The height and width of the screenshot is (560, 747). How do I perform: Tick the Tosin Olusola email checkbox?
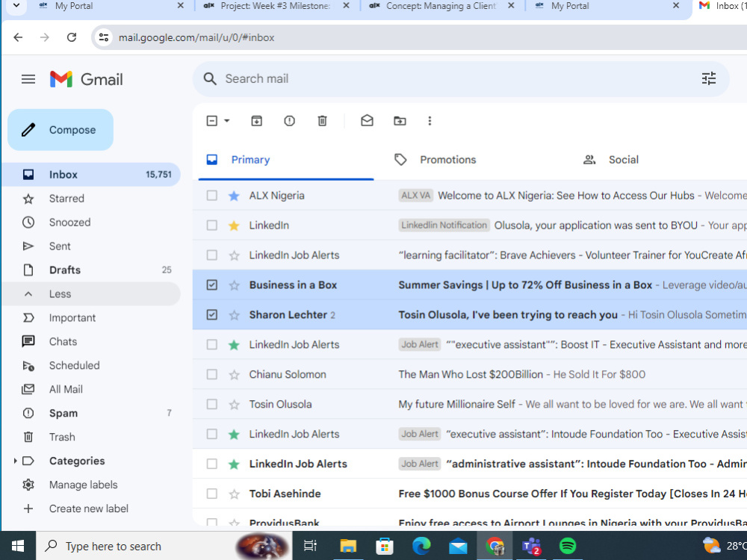[211, 404]
